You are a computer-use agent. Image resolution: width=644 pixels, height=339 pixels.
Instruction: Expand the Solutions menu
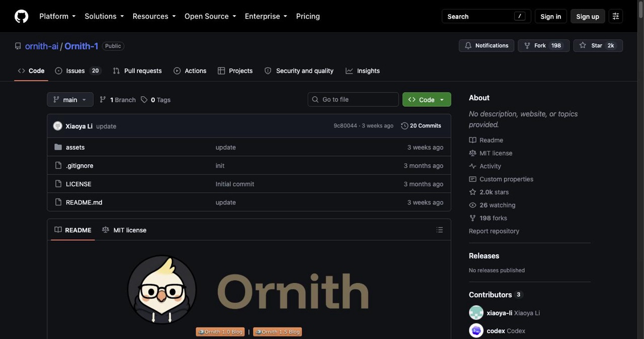coord(104,16)
